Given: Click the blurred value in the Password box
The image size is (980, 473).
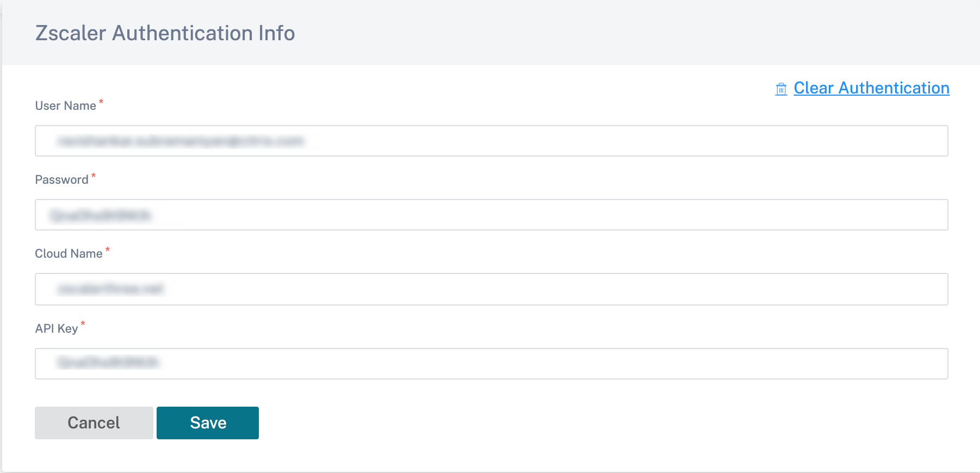Looking at the screenshot, I should [101, 216].
